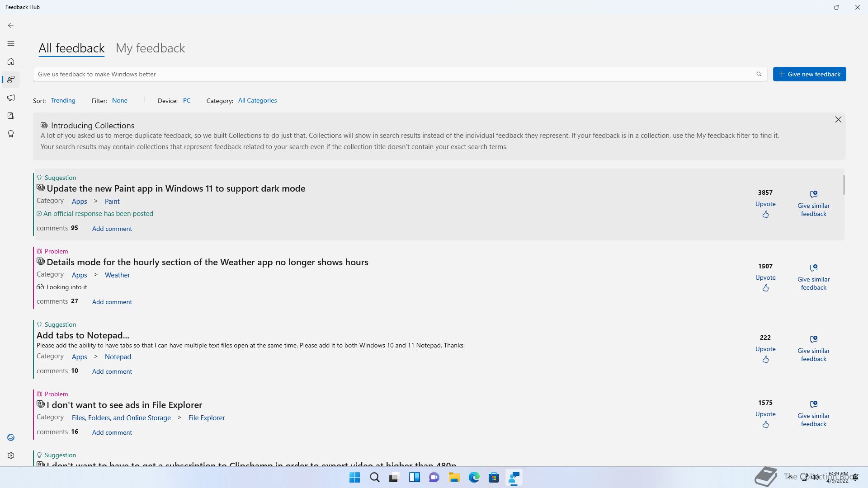Screen dimensions: 868x488
Task: Open the Apps category of the Paint suggestion
Action: click(x=80, y=202)
